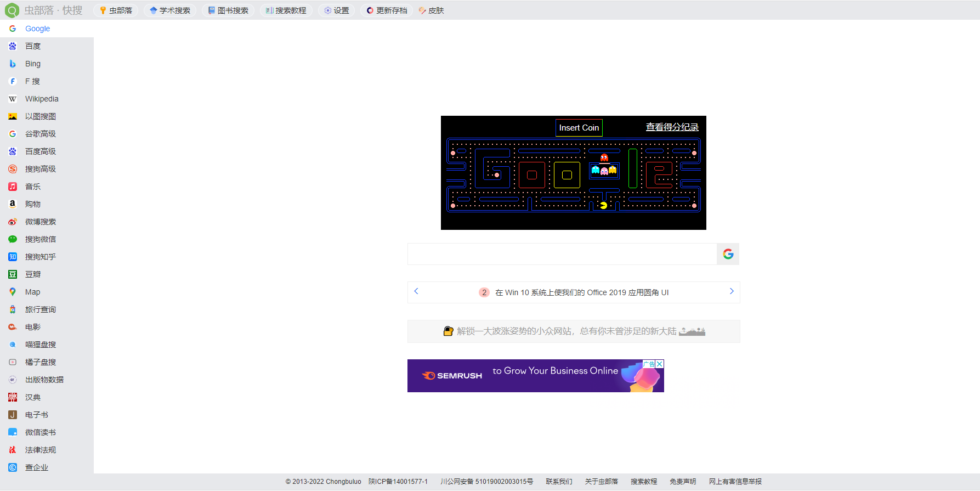Open 学术搜索 in the top bar
Image resolution: width=980 pixels, height=491 pixels.
[170, 10]
